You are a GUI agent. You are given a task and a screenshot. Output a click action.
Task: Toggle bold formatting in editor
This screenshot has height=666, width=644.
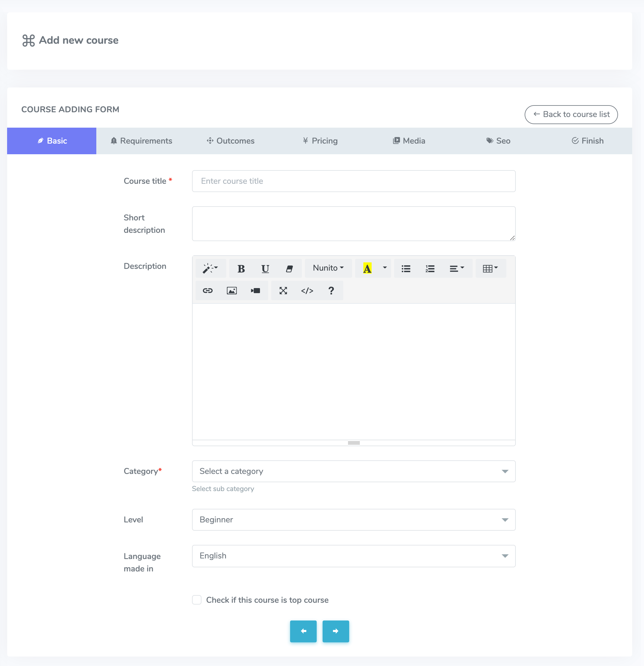pyautogui.click(x=241, y=268)
